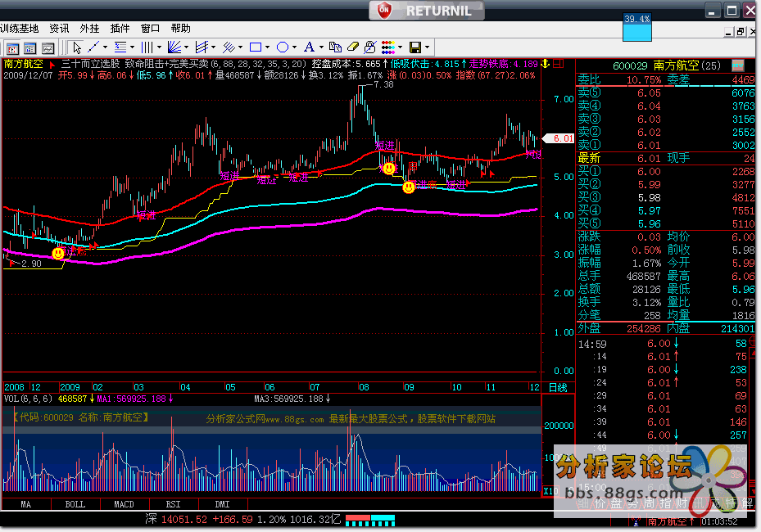Open the 插件 menu
761x532 pixels.
pyautogui.click(x=120, y=29)
